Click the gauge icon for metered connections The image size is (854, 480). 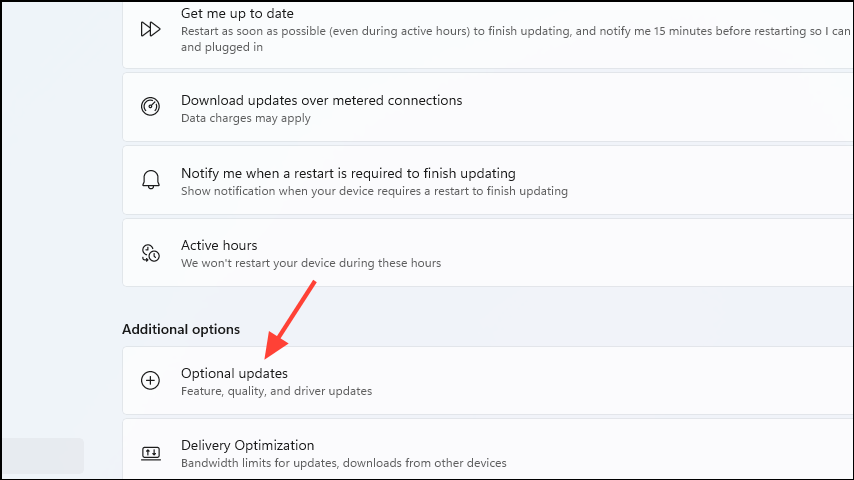click(x=150, y=106)
